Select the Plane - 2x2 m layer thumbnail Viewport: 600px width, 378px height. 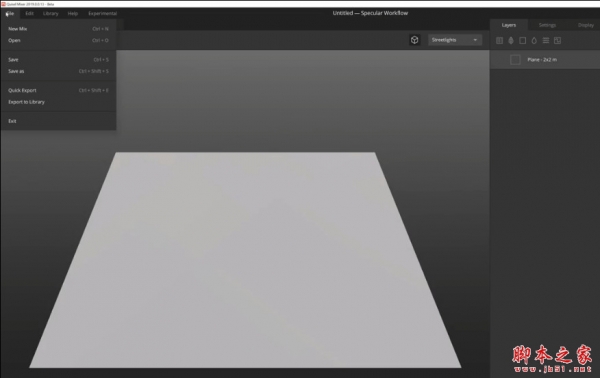[515, 60]
